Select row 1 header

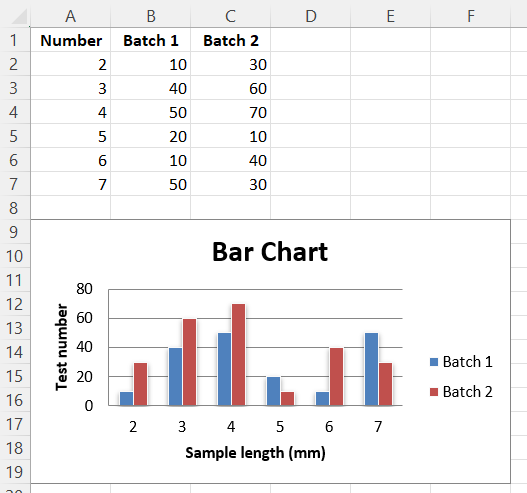coord(14,40)
